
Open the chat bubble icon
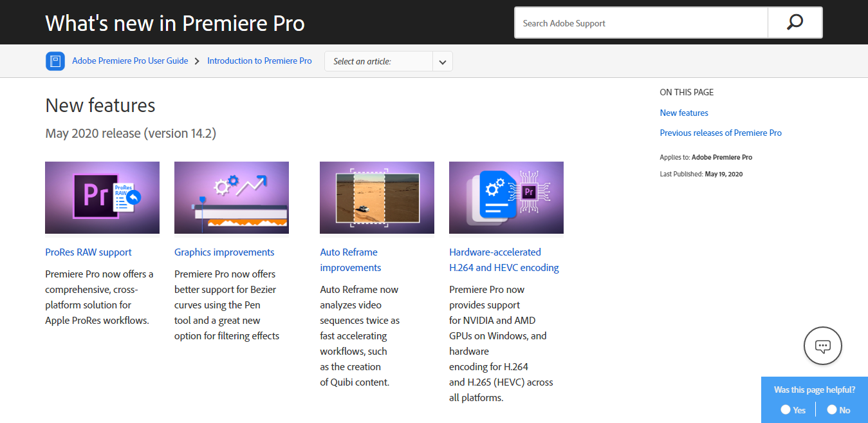click(823, 346)
